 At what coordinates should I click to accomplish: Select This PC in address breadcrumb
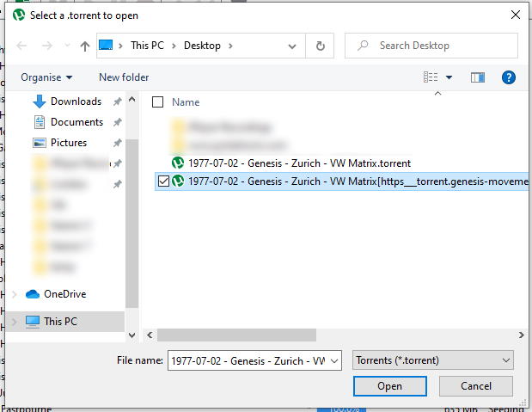147,46
